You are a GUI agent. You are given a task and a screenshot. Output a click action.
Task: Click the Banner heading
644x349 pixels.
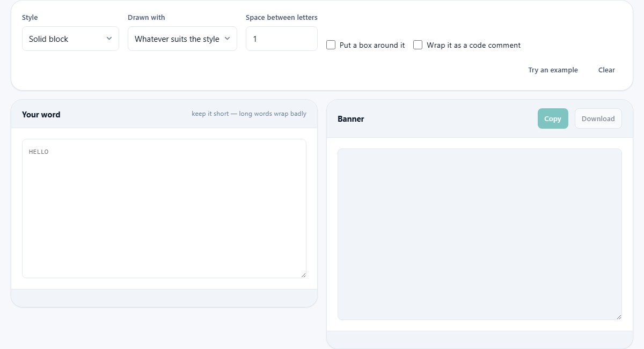[351, 119]
